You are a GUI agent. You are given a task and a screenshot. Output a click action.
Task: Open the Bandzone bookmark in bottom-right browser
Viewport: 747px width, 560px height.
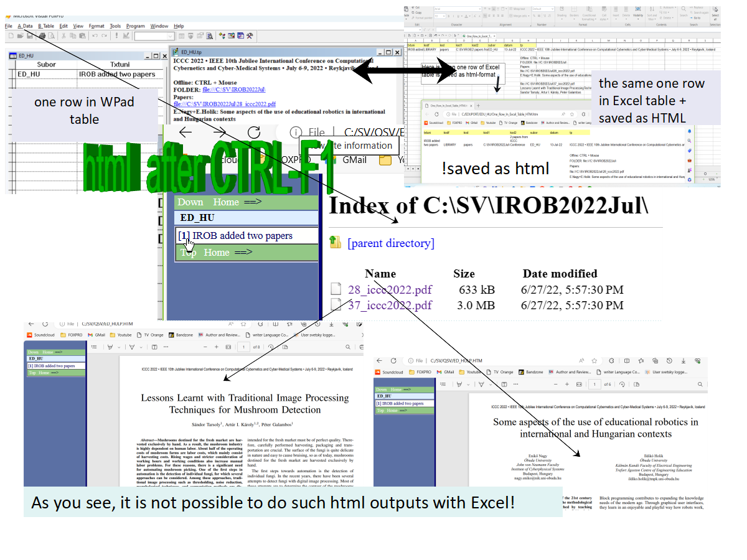pos(530,372)
